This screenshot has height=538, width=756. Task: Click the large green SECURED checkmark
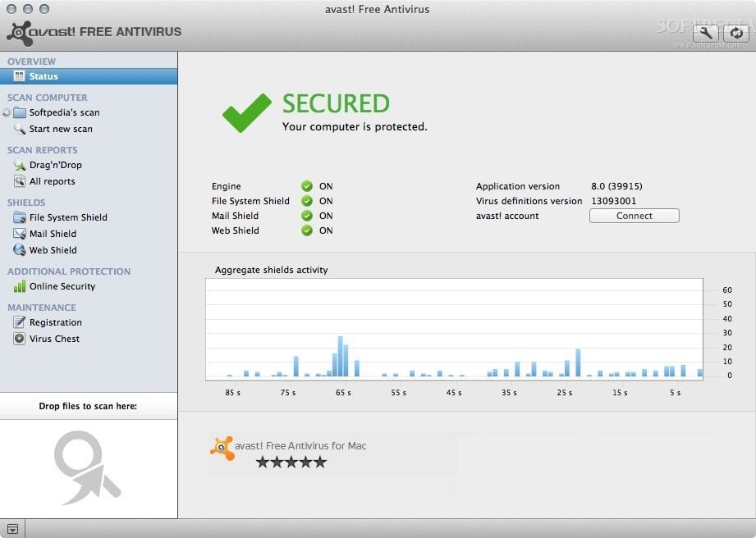[246, 112]
